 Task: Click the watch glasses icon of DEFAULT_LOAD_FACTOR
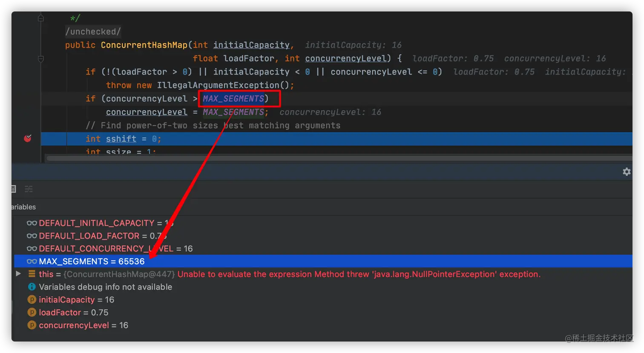[x=32, y=236]
